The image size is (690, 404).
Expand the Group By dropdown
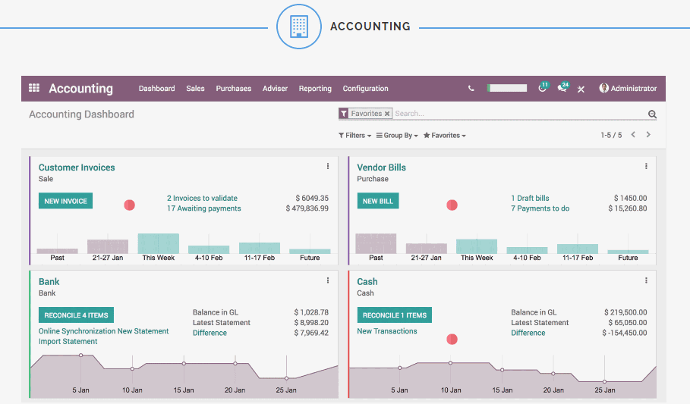click(x=398, y=135)
